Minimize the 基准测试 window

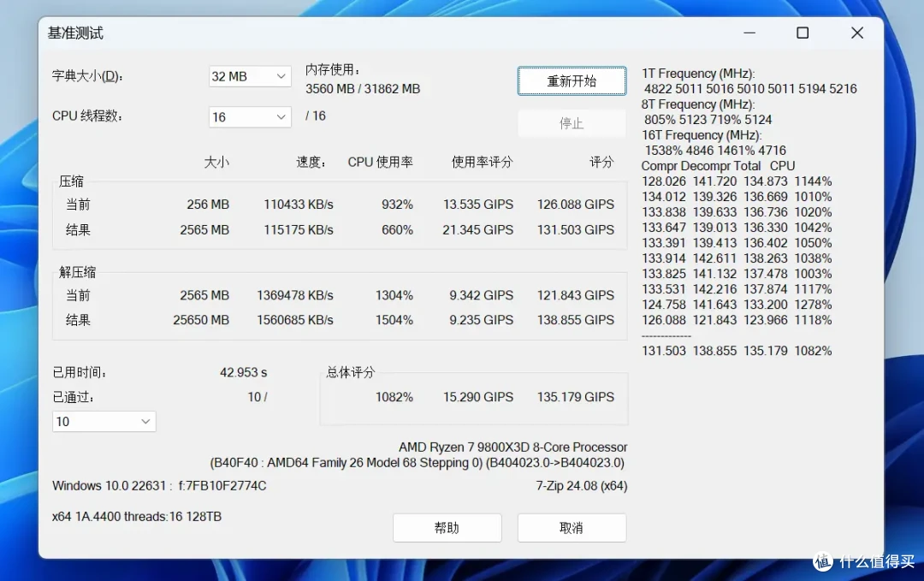coord(749,33)
